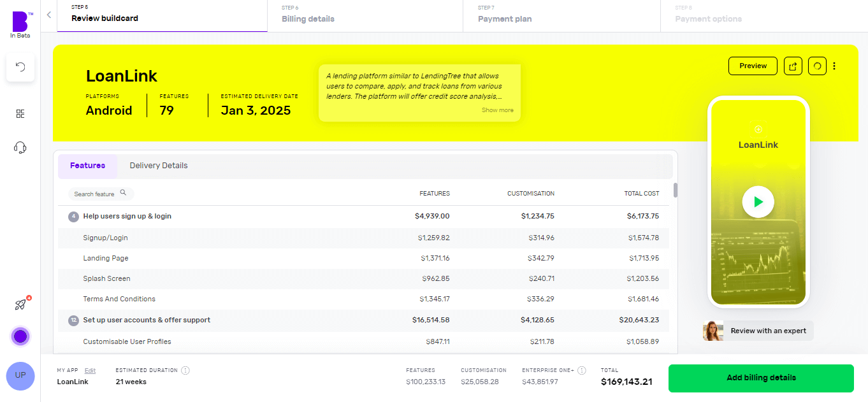The width and height of the screenshot is (868, 402).
Task: Click the $25,058.28 customisation total in footer
Action: [x=480, y=382]
